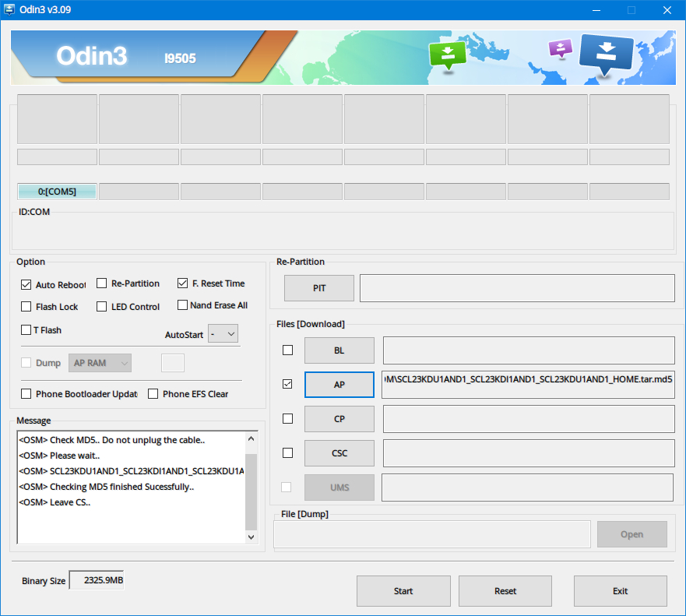Click the Reset button

click(x=505, y=591)
